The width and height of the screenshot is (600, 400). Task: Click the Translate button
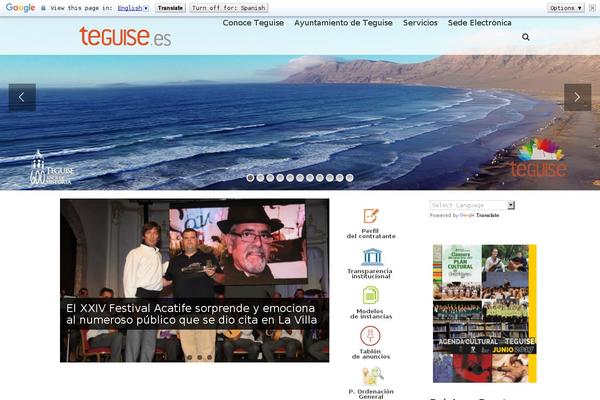(x=170, y=8)
